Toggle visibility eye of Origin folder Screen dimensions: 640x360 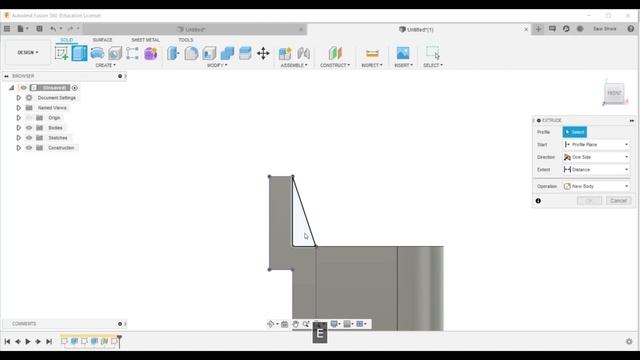tap(29, 118)
